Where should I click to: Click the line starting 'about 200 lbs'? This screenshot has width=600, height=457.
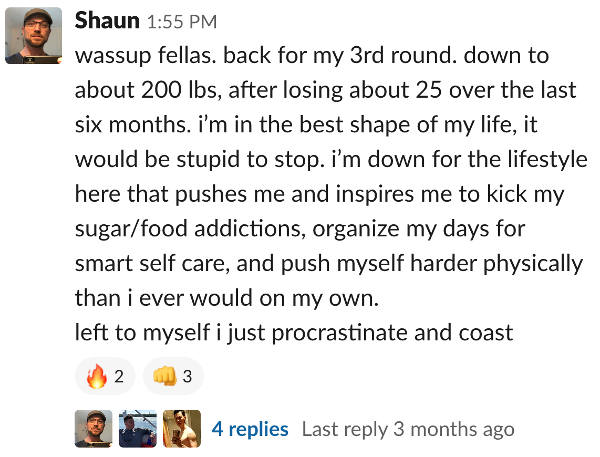coord(325,91)
